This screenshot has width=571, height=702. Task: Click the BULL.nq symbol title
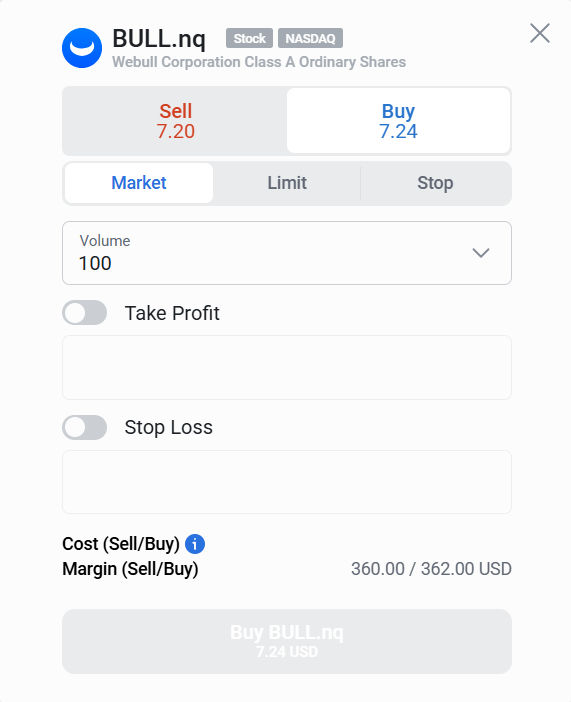pyautogui.click(x=159, y=39)
